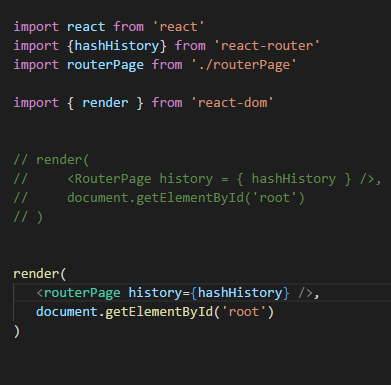Click the uncommented render( call
The height and width of the screenshot is (385, 391).
click(40, 274)
